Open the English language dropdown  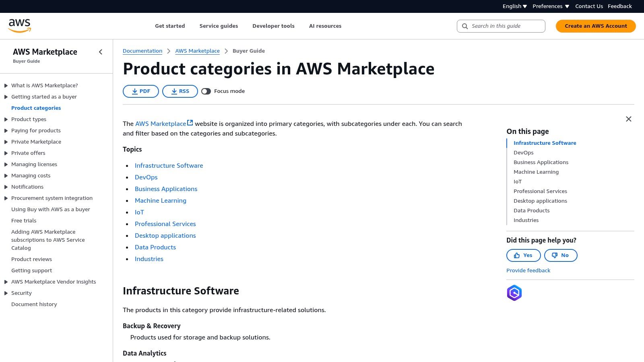pyautogui.click(x=514, y=6)
